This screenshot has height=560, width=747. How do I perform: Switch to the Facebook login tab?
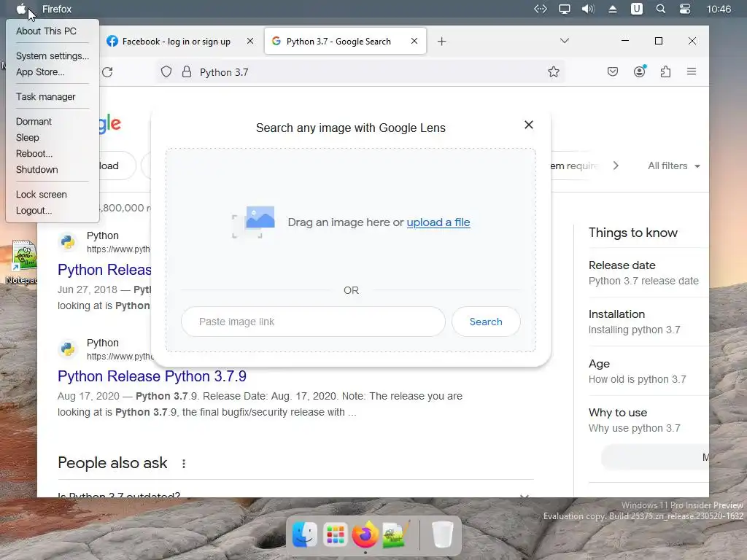click(177, 42)
